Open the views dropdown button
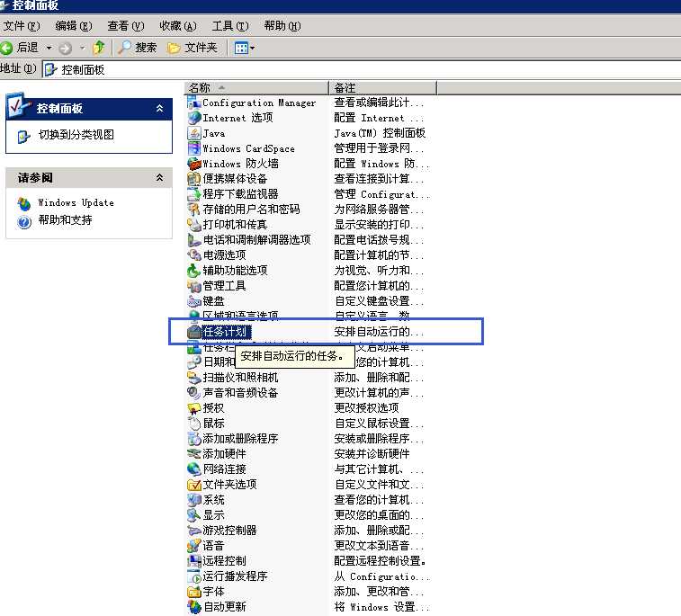Screen dimensions: 681x616 [244, 48]
